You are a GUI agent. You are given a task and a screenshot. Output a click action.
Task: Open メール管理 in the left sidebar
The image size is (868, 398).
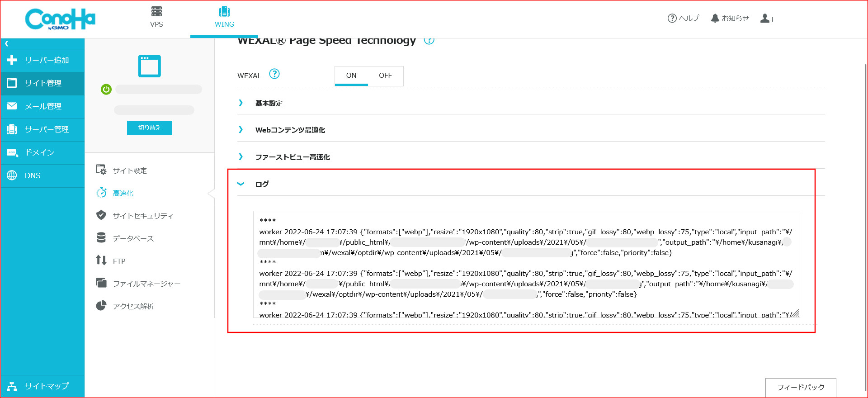coord(43,106)
